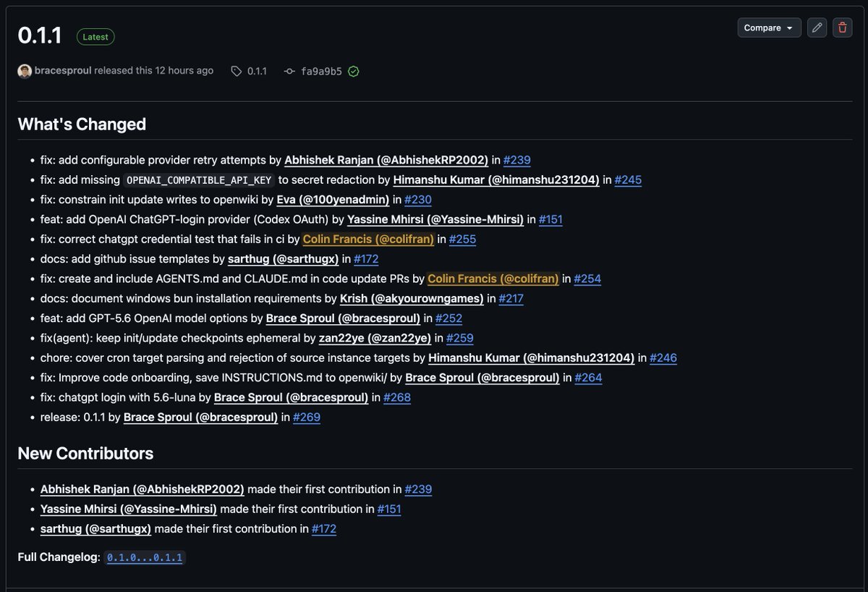This screenshot has height=592, width=868.
Task: Click the Latest badge
Action: click(95, 37)
